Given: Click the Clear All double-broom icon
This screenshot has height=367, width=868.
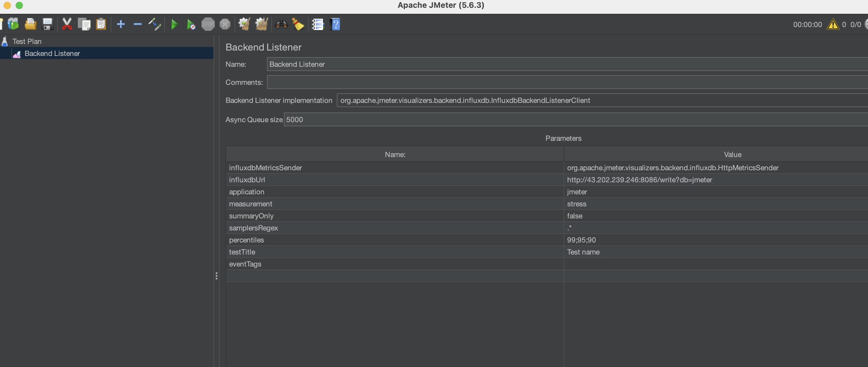Looking at the screenshot, I should (261, 24).
